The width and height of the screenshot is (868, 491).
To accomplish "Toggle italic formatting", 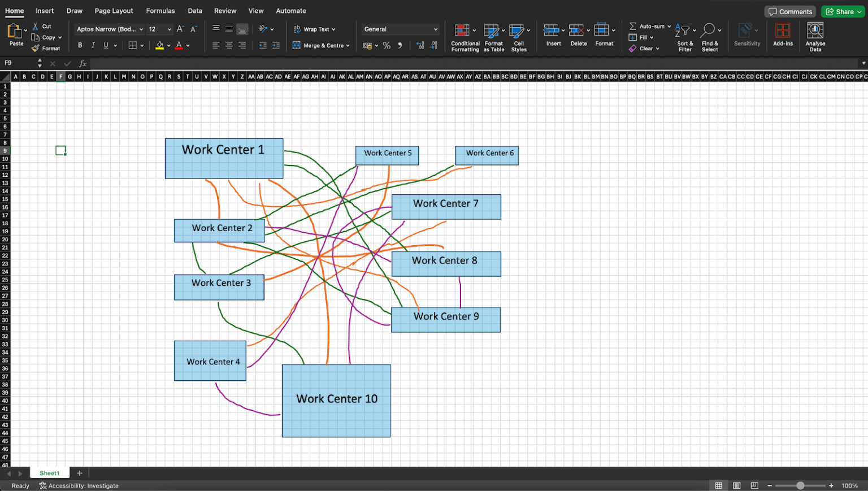I will coord(93,45).
